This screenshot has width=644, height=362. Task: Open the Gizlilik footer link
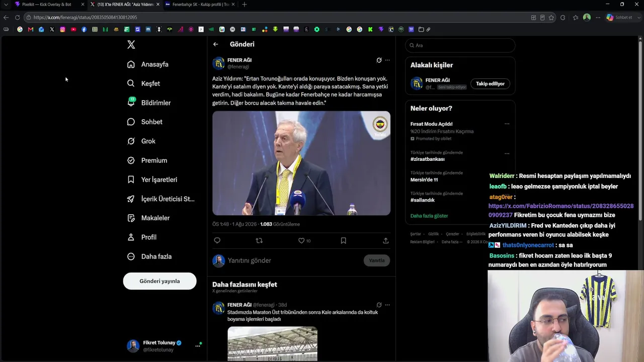tap(433, 234)
